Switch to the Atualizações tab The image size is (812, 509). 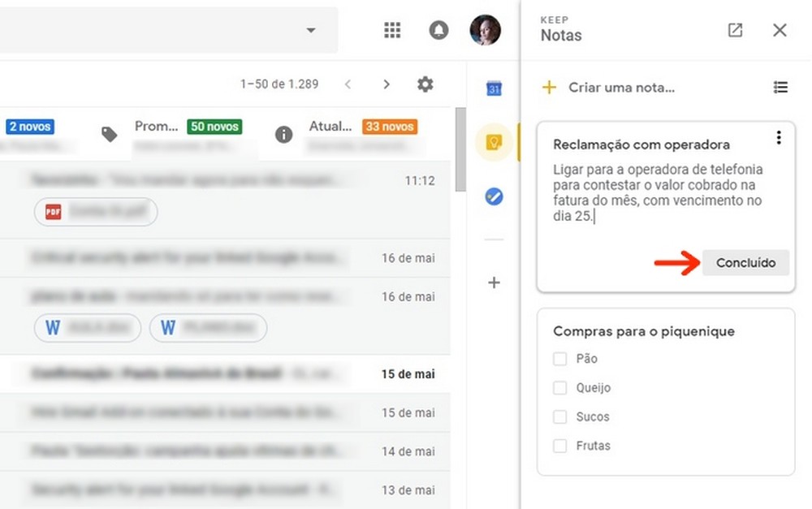330,126
